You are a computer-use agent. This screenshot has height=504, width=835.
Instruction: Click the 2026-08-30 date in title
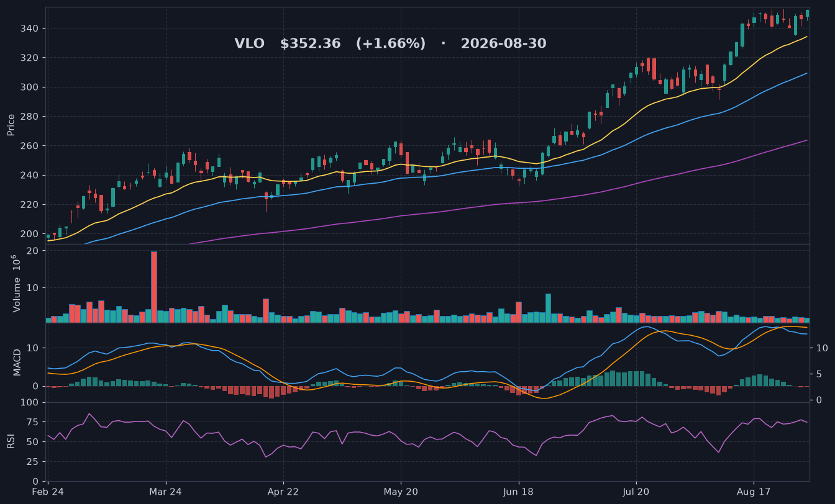click(x=503, y=43)
